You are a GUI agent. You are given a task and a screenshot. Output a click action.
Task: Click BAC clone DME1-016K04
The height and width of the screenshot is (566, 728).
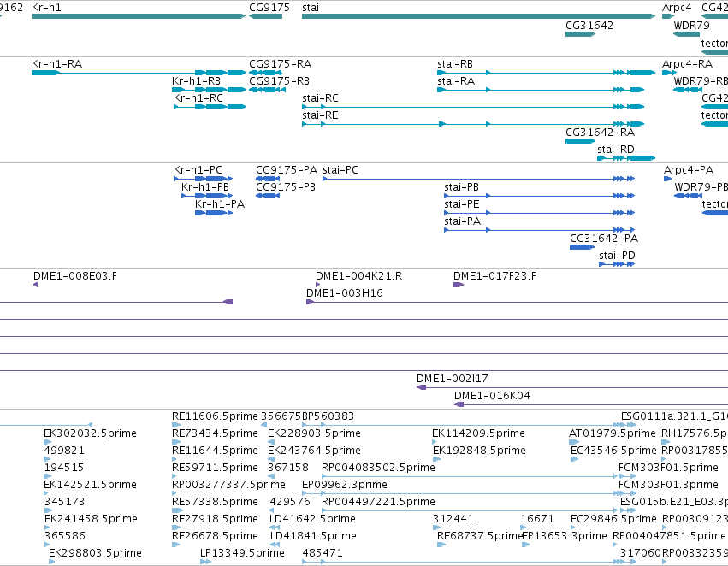coord(591,404)
